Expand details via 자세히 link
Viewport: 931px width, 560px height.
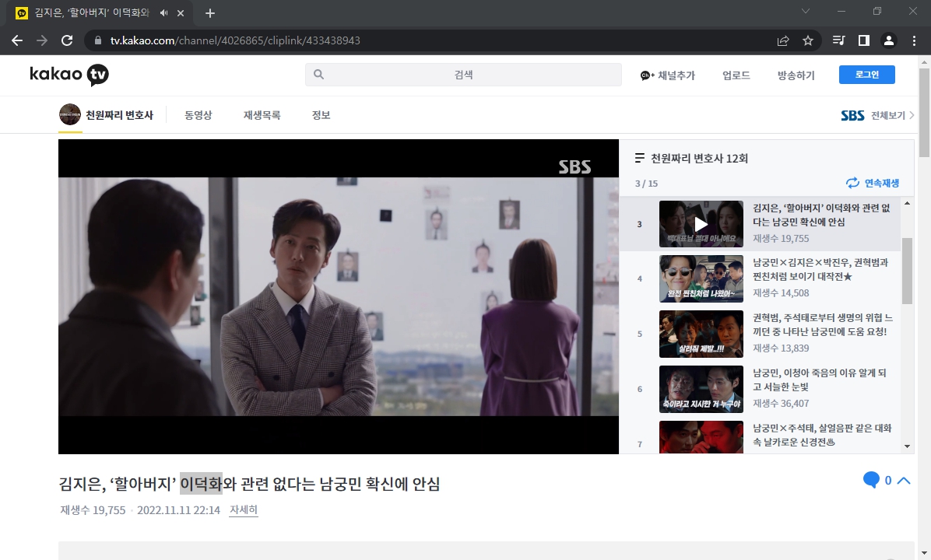coord(244,509)
